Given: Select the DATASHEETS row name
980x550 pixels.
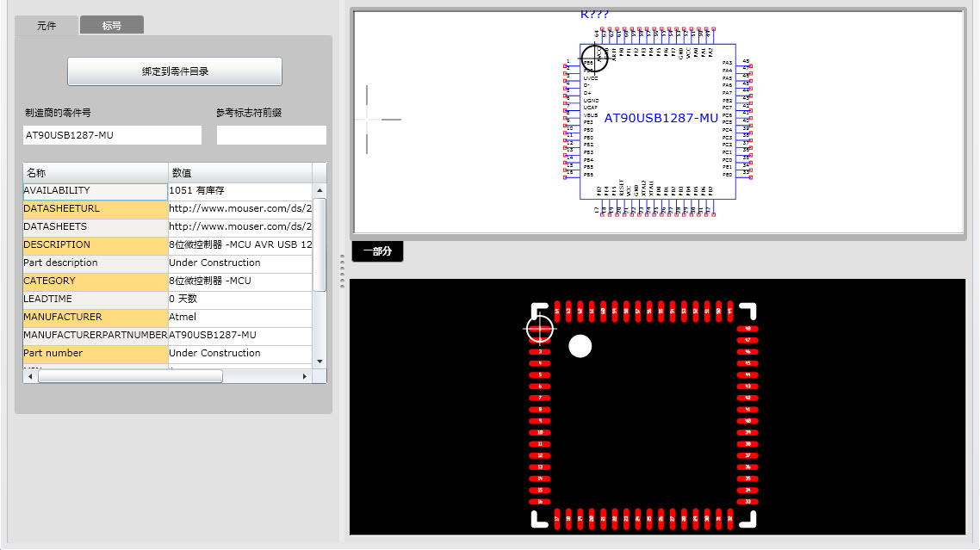Looking at the screenshot, I should coord(95,227).
